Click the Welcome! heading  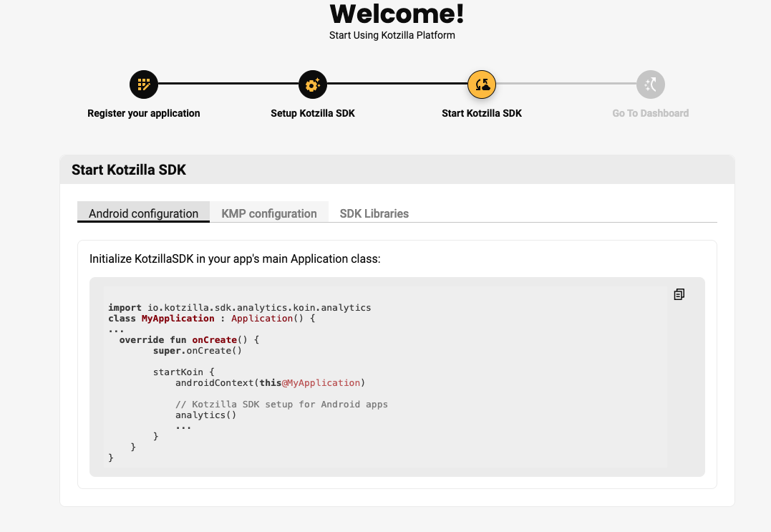coord(397,14)
